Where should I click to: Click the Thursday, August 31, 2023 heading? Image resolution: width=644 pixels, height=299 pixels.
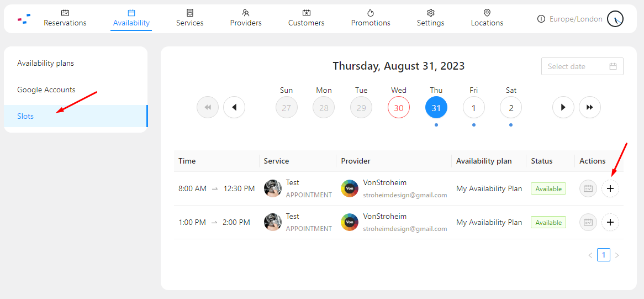point(398,66)
